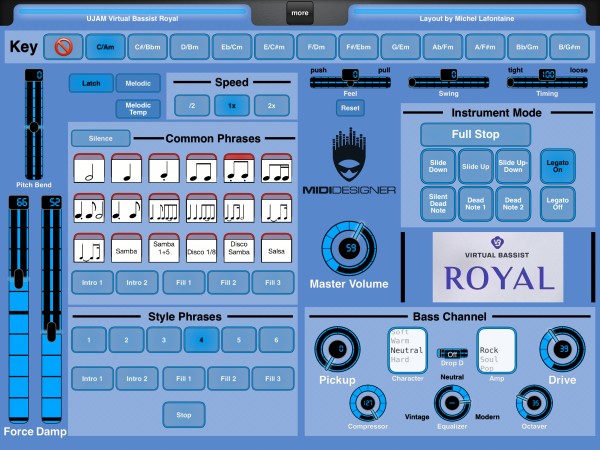Trigger Style Phrases Stop button
Image resolution: width=600 pixels, height=450 pixels.
[184, 415]
